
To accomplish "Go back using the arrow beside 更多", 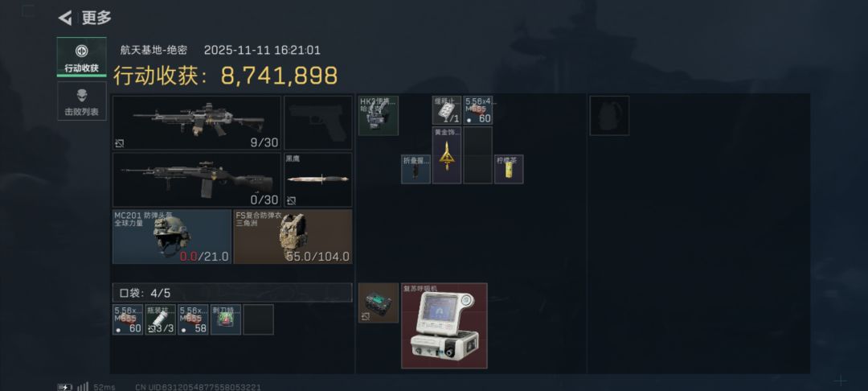I will coord(65,19).
